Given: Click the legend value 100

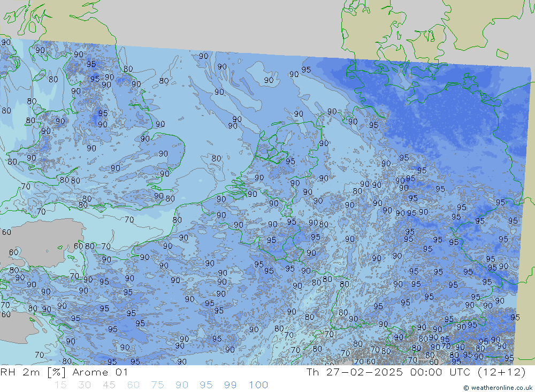Looking at the screenshot, I should click(x=258, y=385).
